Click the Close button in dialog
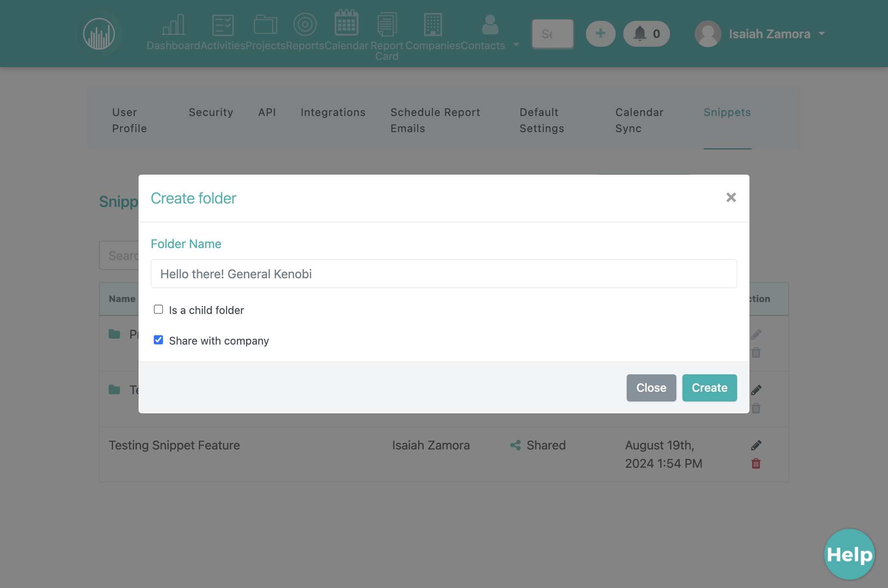The height and width of the screenshot is (588, 888). point(651,388)
